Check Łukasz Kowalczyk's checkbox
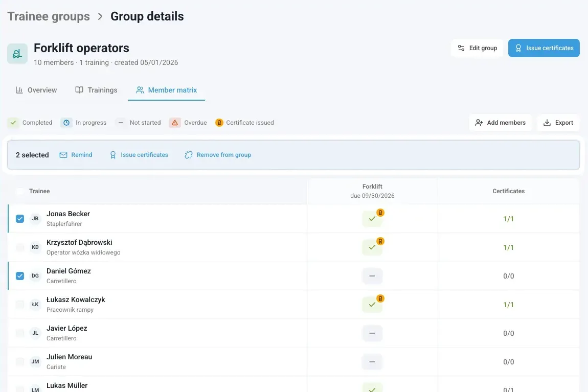 tap(20, 305)
